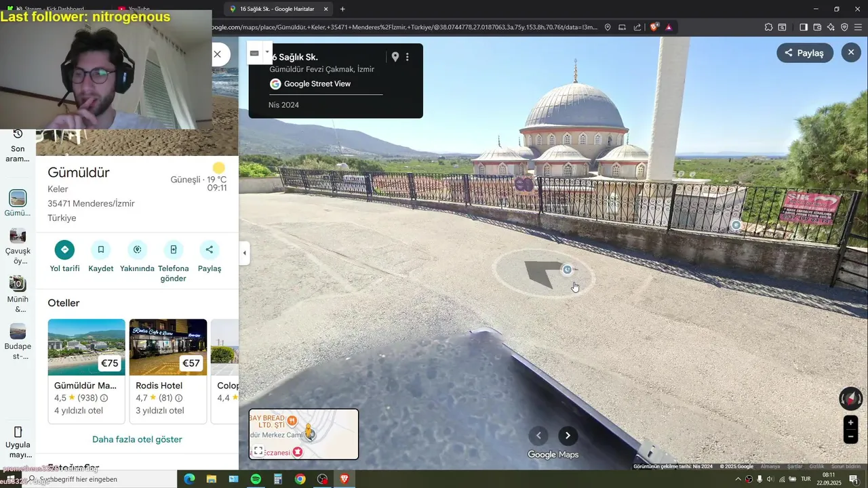
Task: Click the Street View minimap thumbnail
Action: pos(304,434)
